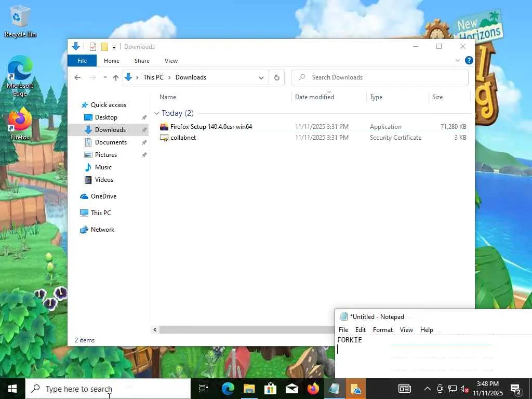Refresh the Downloads folder view
The height and width of the screenshot is (399, 532).
click(x=277, y=78)
